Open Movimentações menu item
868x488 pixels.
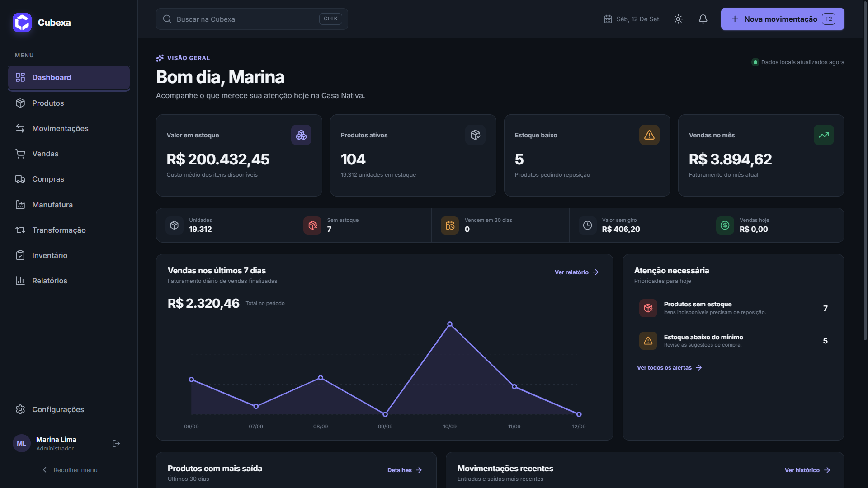pos(69,128)
